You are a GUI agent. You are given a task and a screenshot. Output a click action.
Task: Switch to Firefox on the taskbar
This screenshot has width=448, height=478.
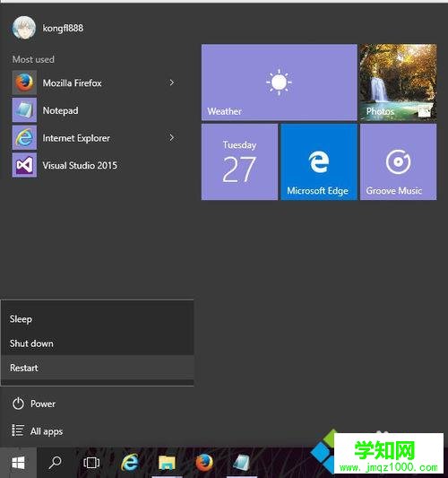tap(204, 463)
